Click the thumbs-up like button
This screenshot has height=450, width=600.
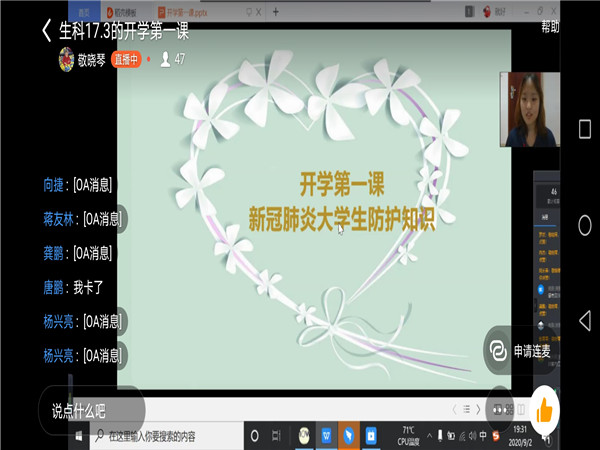(544, 409)
